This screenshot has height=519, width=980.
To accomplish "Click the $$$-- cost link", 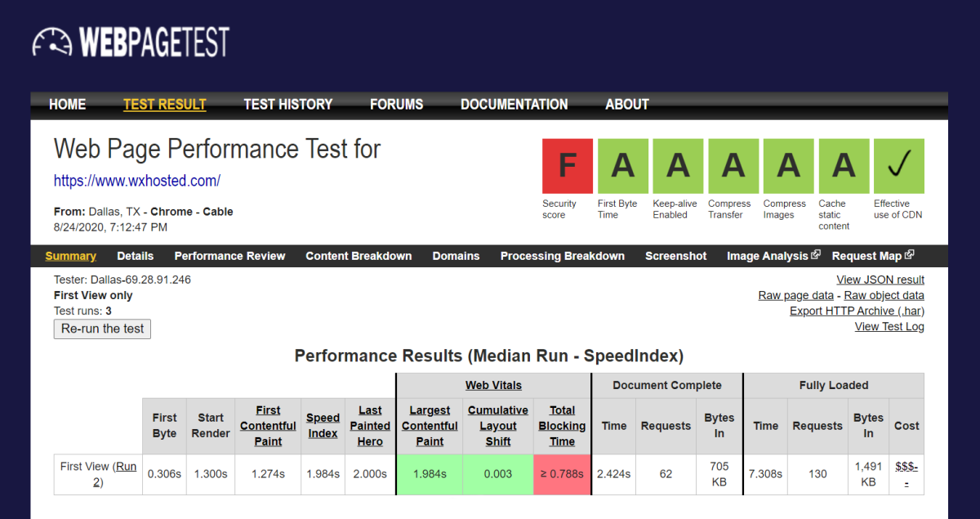I will pos(906,474).
